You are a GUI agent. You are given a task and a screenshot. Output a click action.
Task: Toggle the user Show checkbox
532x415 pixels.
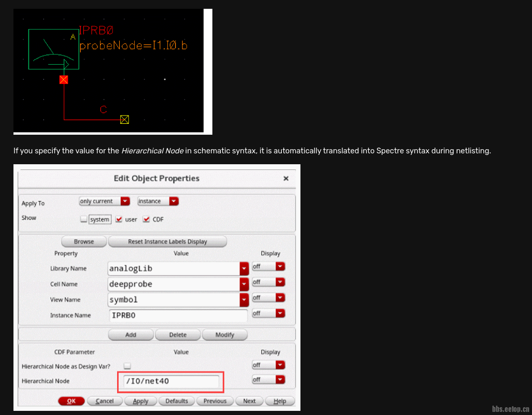(119, 219)
